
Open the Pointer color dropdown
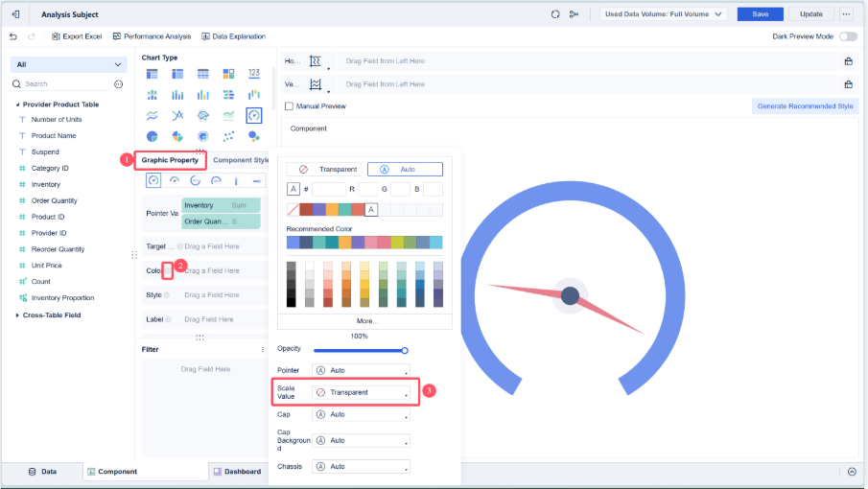pos(361,370)
